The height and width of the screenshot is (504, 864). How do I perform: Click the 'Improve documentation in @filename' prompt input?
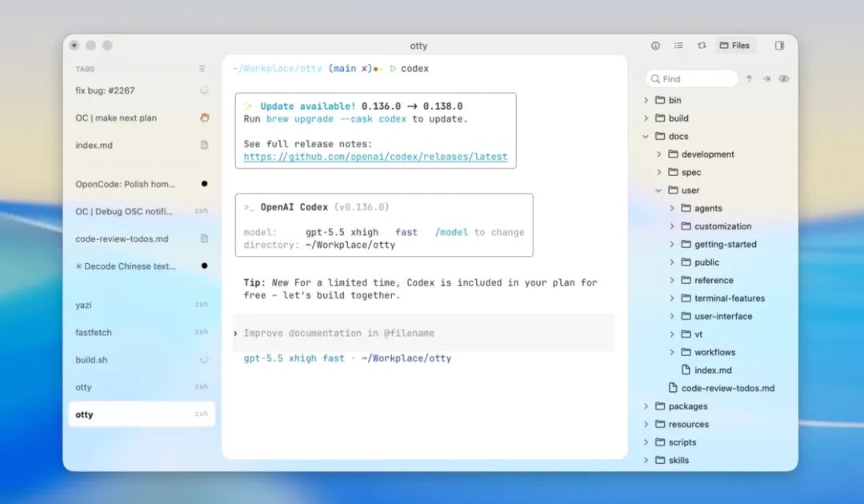(423, 333)
